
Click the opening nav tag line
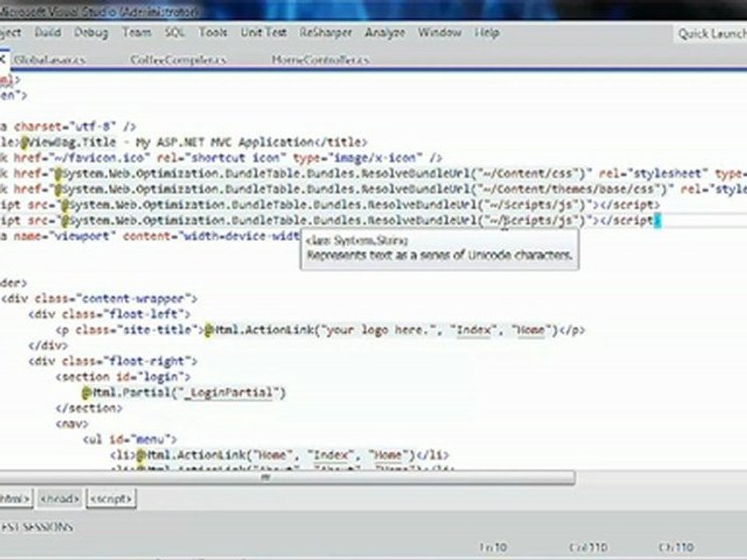coord(72,423)
